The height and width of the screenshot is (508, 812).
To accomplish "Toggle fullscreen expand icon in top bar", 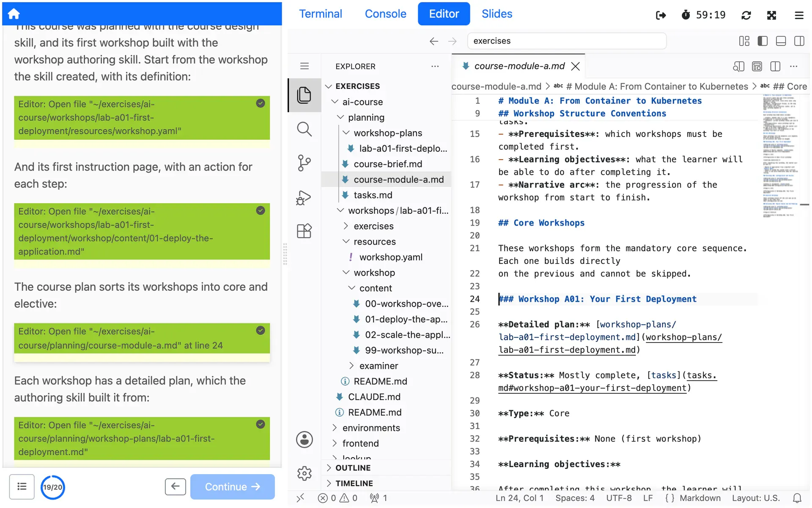I will click(x=771, y=15).
